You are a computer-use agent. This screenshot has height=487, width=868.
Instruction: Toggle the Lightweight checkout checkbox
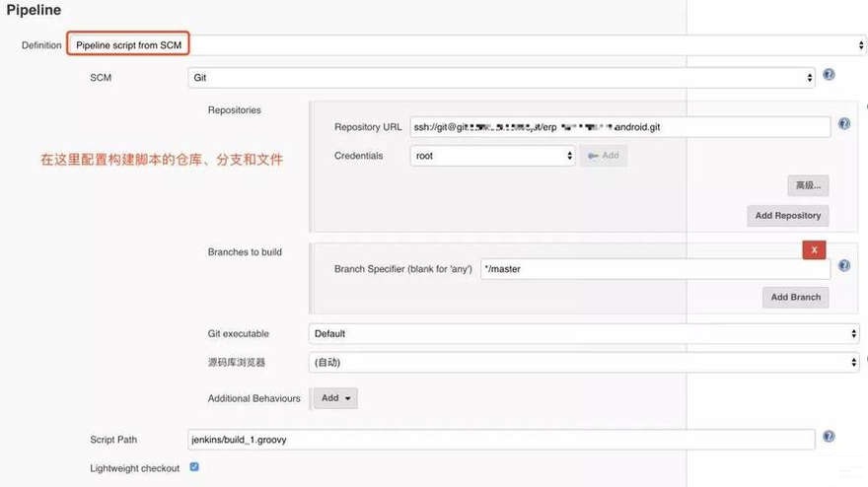click(194, 466)
